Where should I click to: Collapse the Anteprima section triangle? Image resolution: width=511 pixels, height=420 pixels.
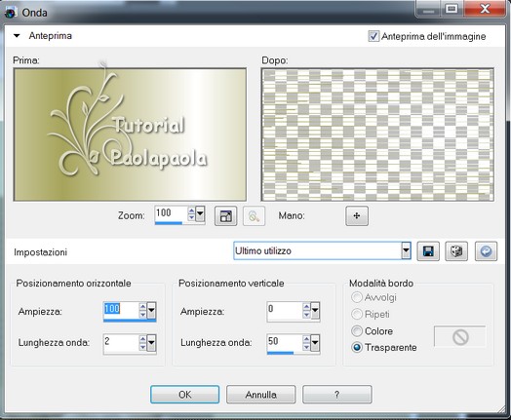coord(17,36)
